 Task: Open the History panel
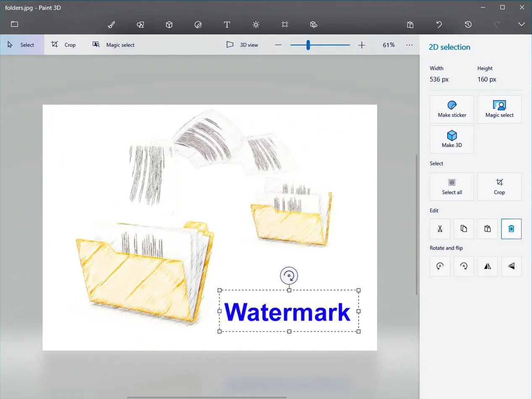[468, 25]
